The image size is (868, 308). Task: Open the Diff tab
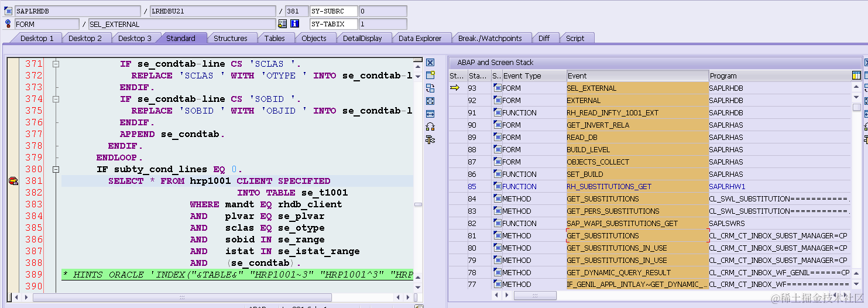544,38
